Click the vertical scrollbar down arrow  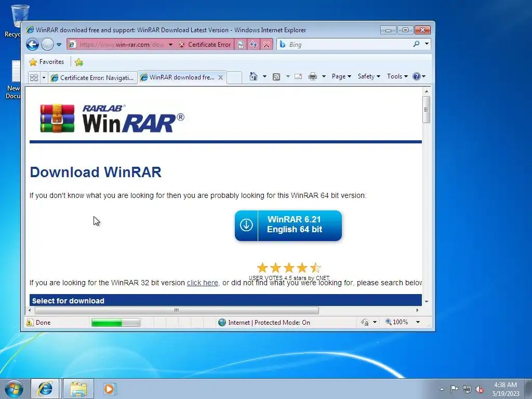coord(427,301)
